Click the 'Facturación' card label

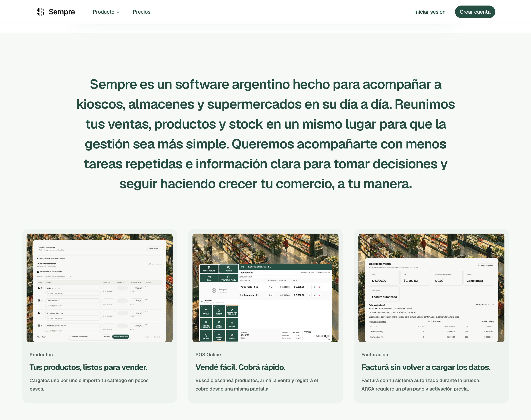374,355
